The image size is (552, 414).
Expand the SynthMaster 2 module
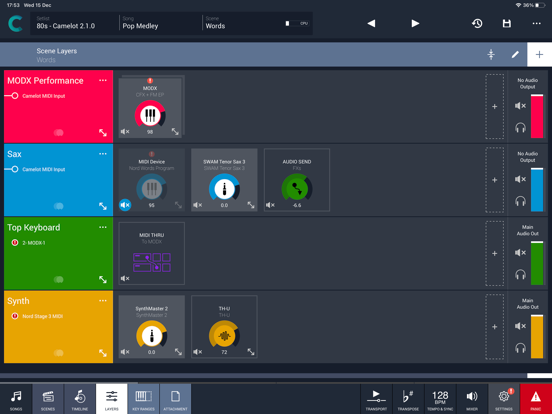pos(178,352)
